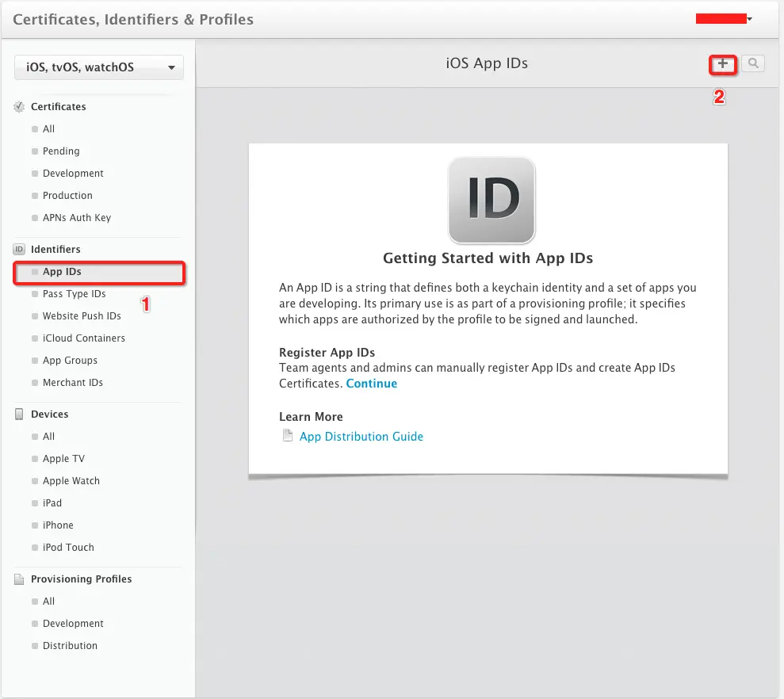Select Pending certificates
Image resolution: width=784 pixels, height=699 pixels.
(x=61, y=151)
